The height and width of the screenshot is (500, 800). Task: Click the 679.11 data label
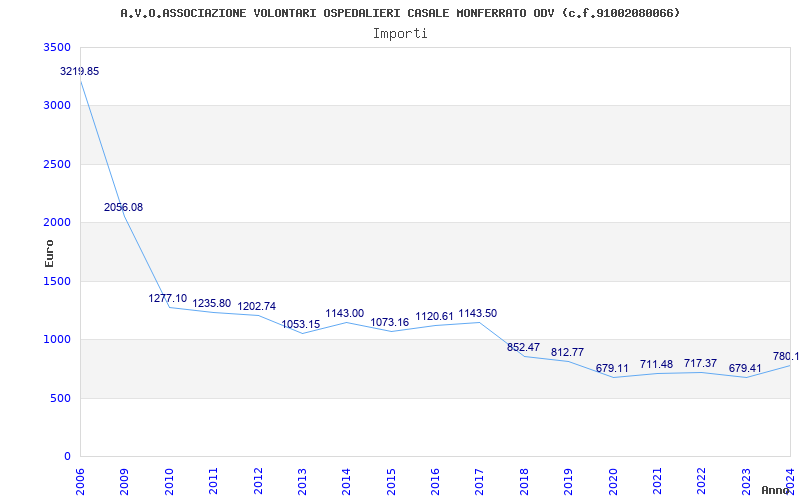coord(612,368)
